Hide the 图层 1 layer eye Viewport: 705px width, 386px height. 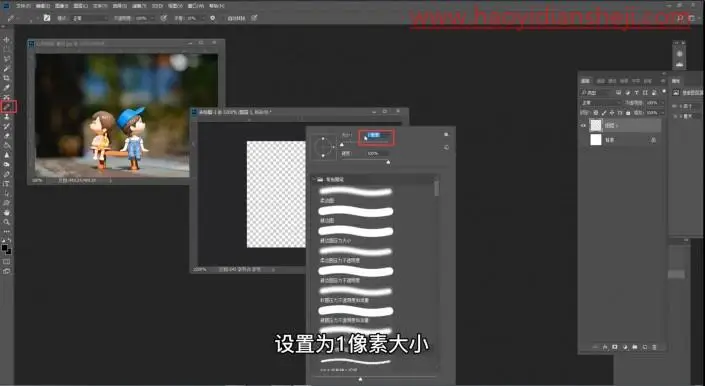pyautogui.click(x=583, y=125)
